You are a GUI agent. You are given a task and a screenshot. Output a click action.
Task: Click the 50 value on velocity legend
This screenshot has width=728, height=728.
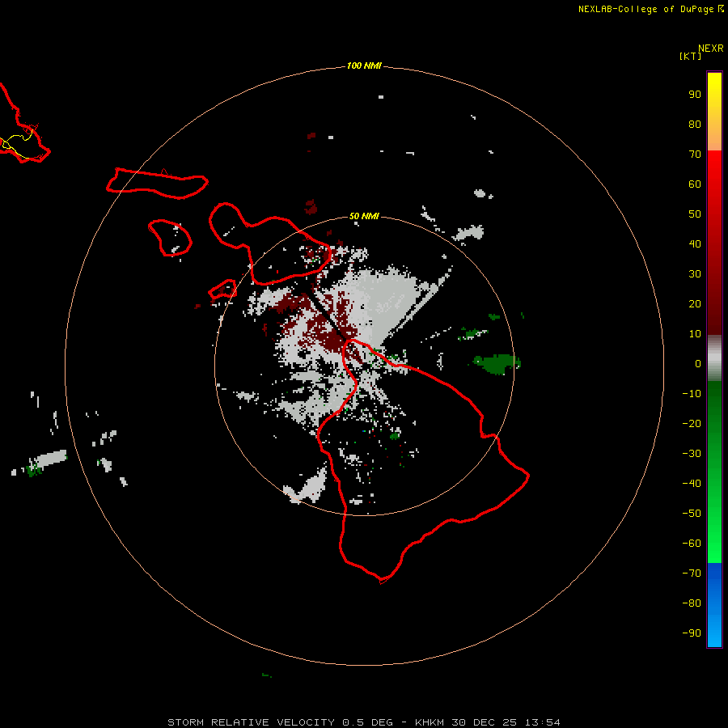pyautogui.click(x=695, y=214)
